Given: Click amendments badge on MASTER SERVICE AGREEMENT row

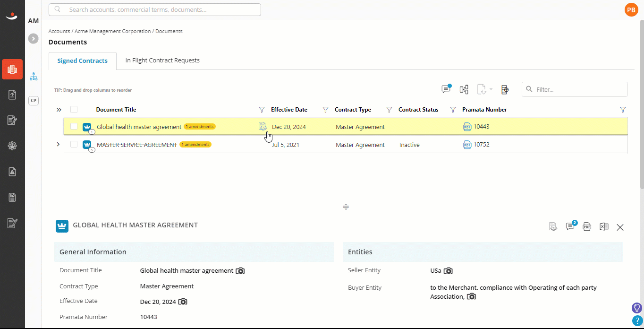Looking at the screenshot, I should point(195,145).
